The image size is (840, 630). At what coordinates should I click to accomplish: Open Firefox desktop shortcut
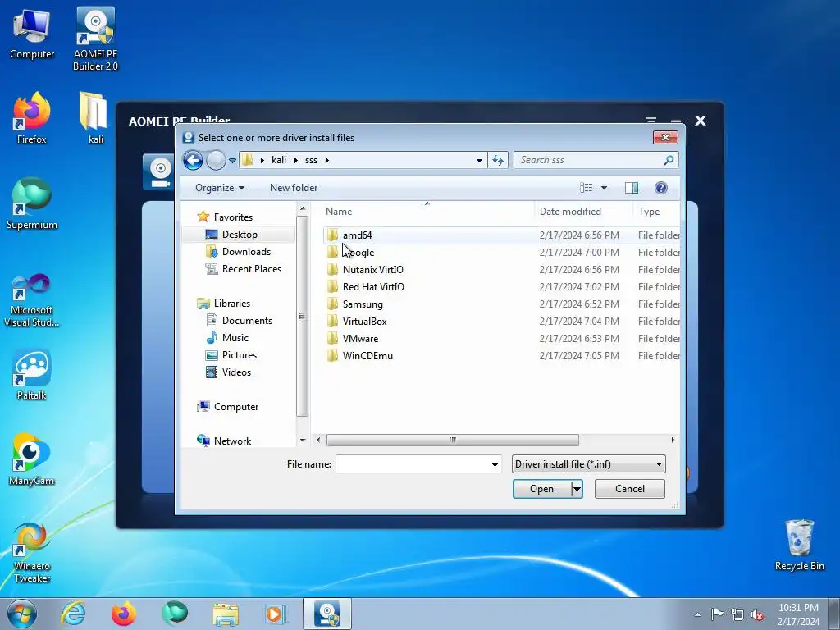point(32,118)
